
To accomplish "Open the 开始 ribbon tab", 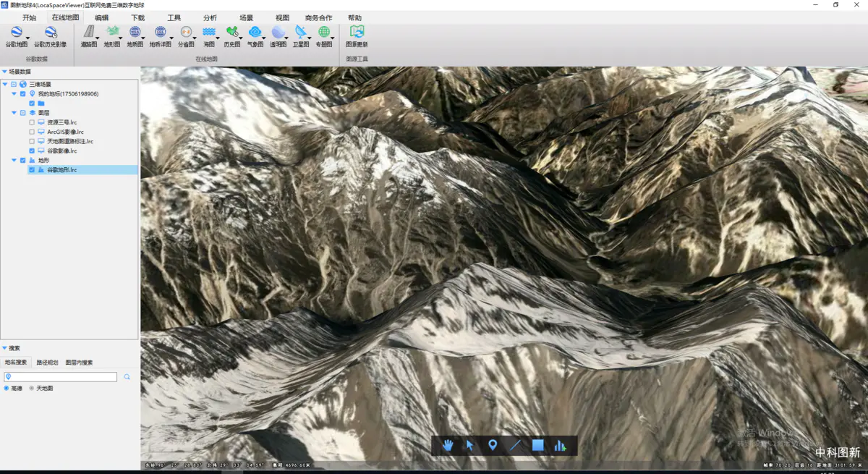I will pyautogui.click(x=29, y=18).
